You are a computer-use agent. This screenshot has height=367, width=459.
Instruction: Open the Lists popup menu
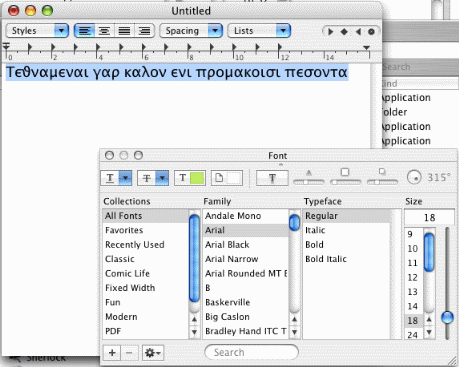pos(259,31)
